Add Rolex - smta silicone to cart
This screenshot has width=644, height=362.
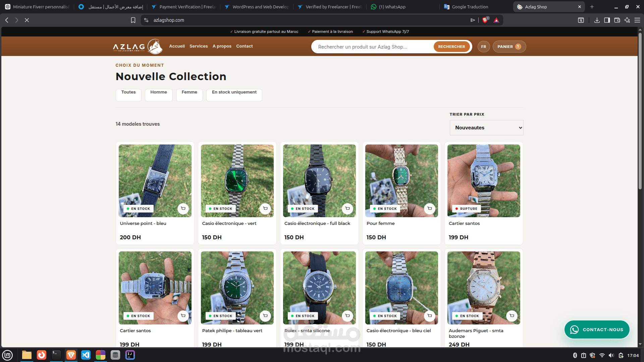pyautogui.click(x=347, y=316)
